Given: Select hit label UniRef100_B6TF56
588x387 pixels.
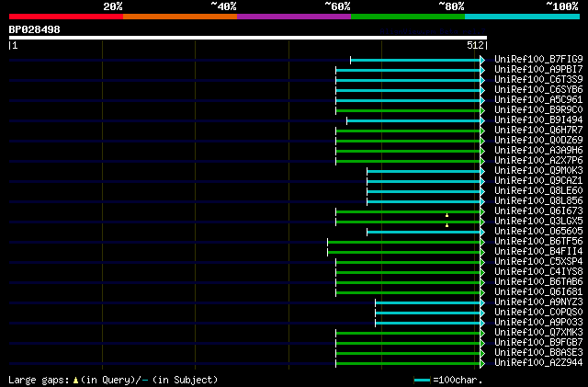Looking at the screenshot, I should (538, 242).
